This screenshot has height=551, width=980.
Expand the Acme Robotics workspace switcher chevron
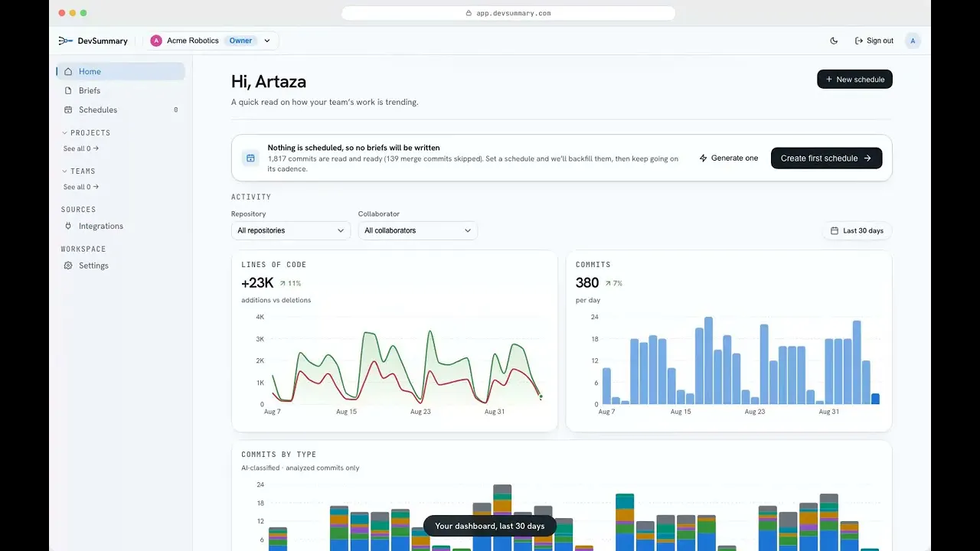coord(267,41)
